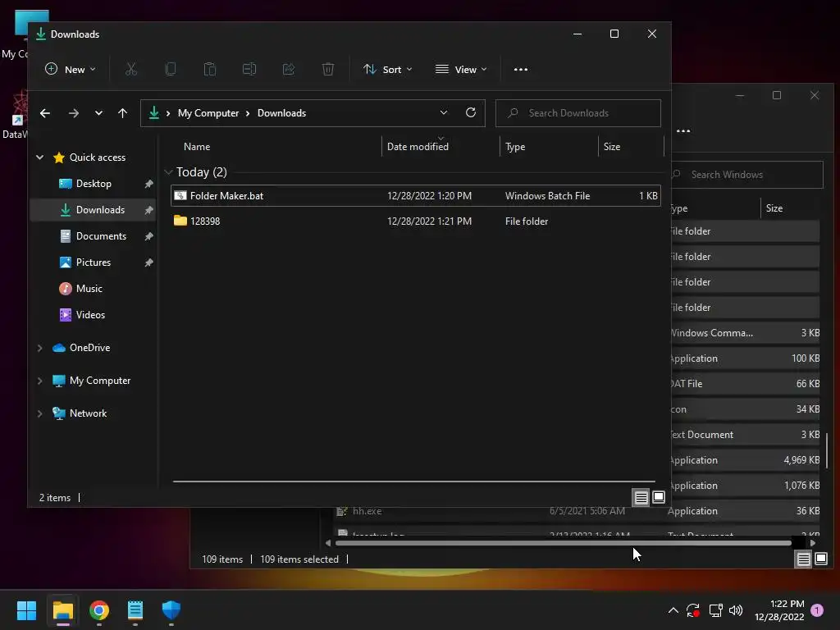Viewport: 840px width, 630px height.
Task: Open the See more (three dots) menu in Downloads
Action: (521, 69)
